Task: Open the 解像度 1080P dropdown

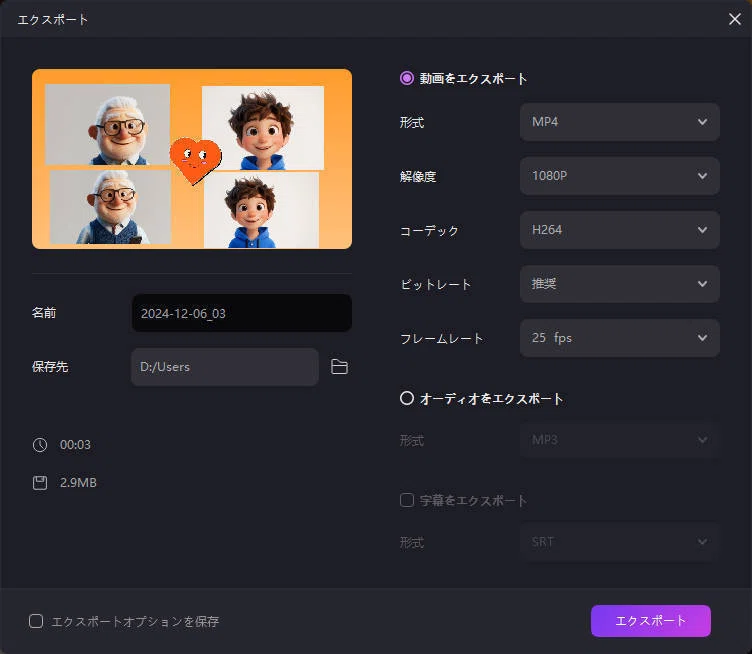Action: click(x=620, y=176)
